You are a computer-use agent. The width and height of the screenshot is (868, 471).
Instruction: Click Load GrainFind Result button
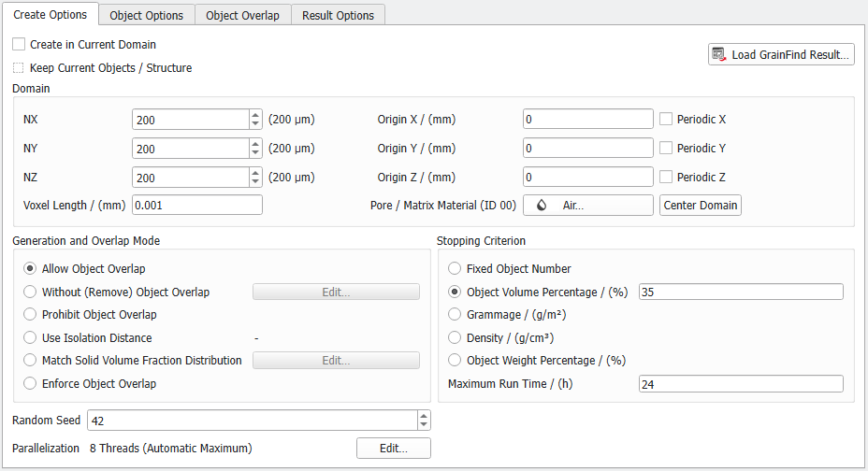pos(781,54)
